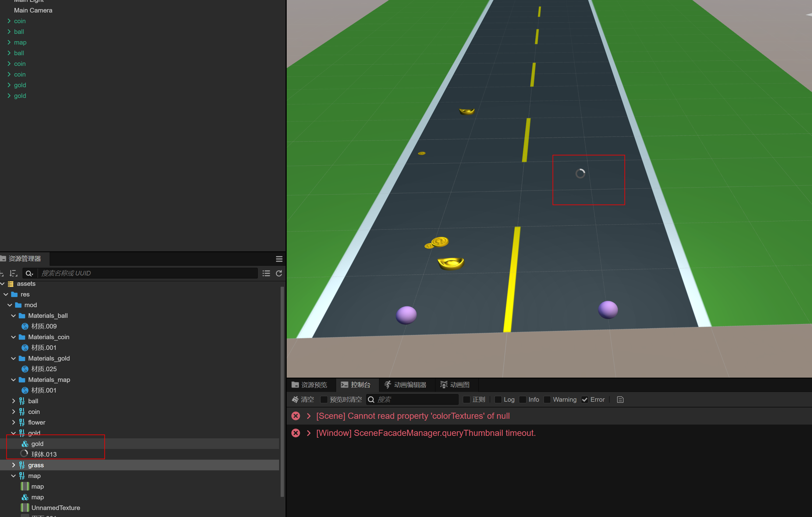Open the asset search type dropdown
Viewport: 812px width, 517px height.
coord(29,273)
